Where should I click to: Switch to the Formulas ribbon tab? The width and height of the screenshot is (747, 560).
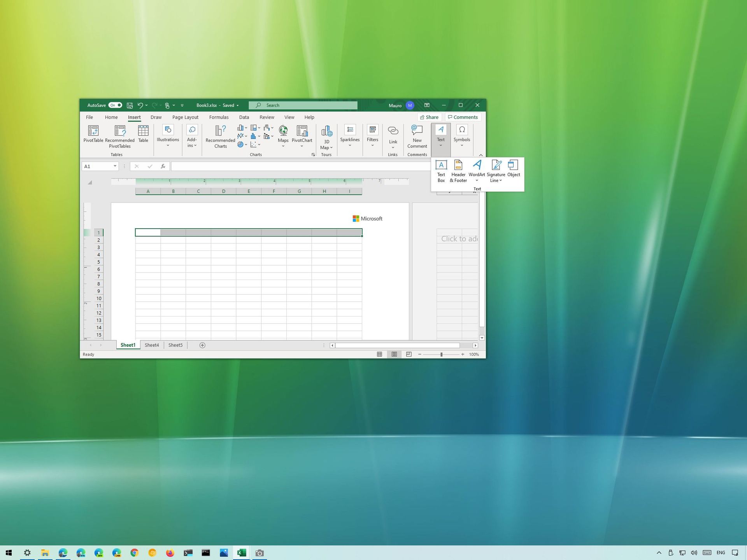tap(219, 117)
